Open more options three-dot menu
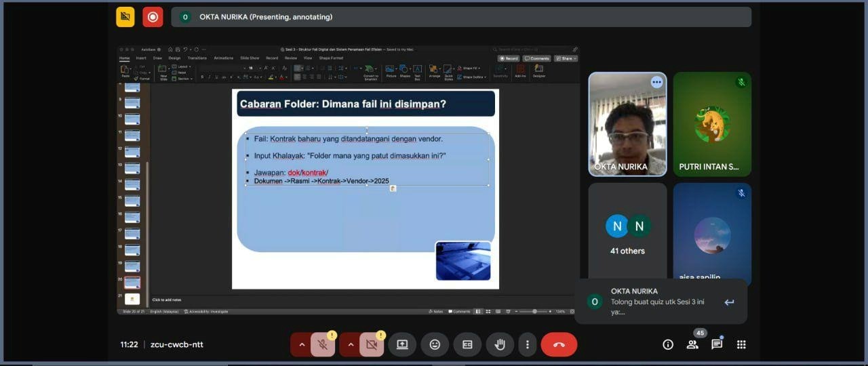 [x=528, y=344]
